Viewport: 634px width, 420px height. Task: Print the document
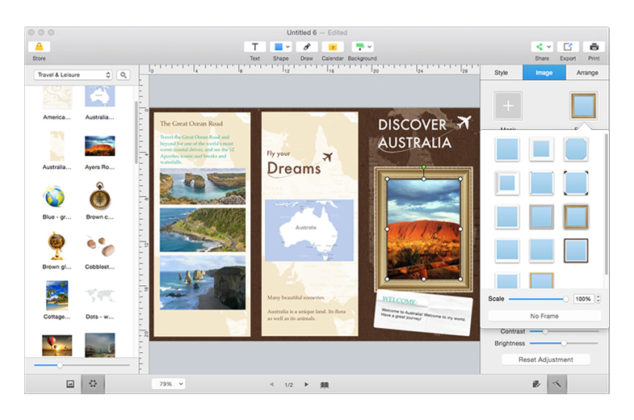[x=594, y=46]
